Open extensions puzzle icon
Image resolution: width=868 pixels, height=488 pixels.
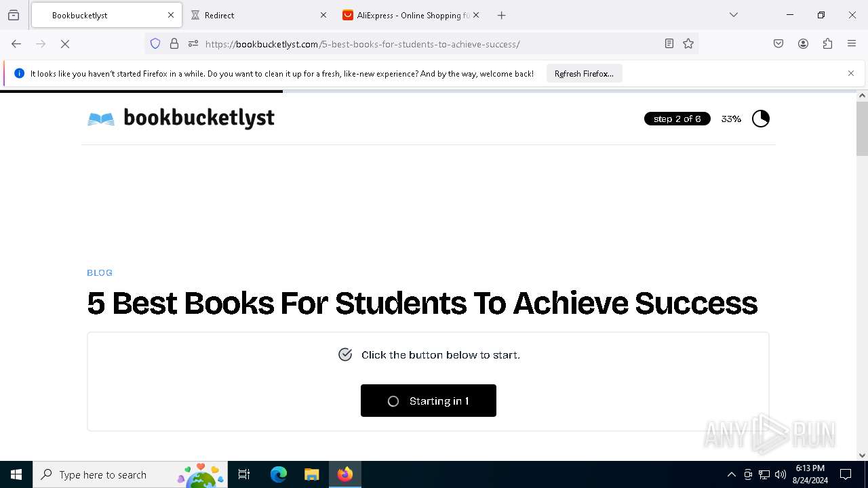click(827, 44)
